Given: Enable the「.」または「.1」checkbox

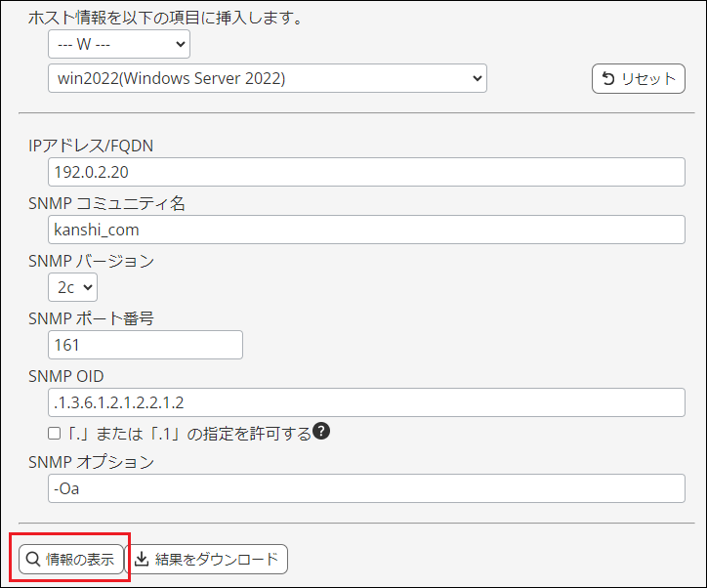Looking at the screenshot, I should pos(55,433).
